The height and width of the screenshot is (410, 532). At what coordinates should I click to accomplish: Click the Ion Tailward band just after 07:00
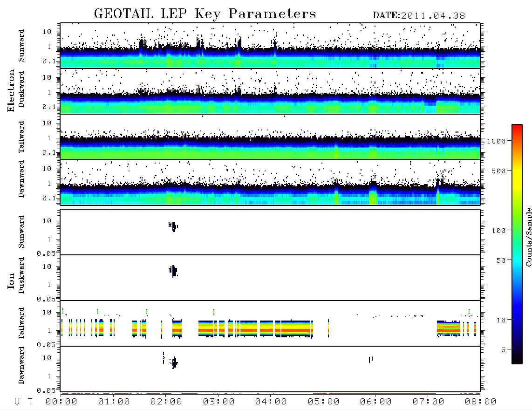pos(449,328)
